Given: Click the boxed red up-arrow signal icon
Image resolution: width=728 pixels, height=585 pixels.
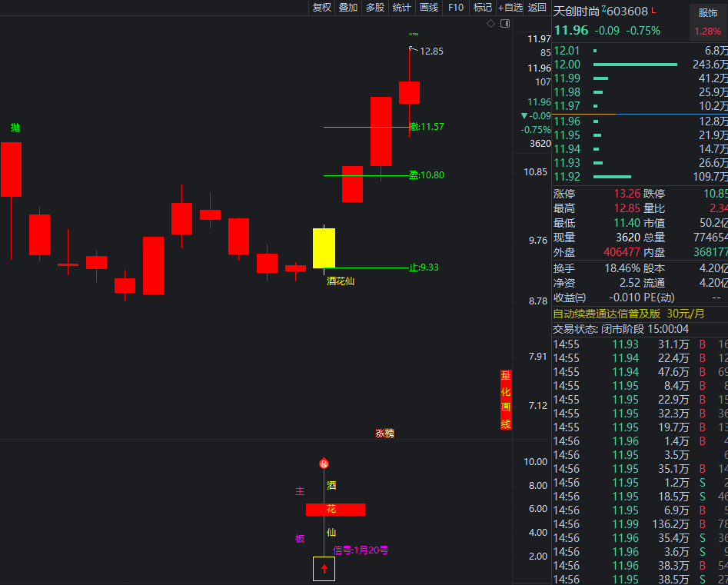Looking at the screenshot, I should (324, 569).
